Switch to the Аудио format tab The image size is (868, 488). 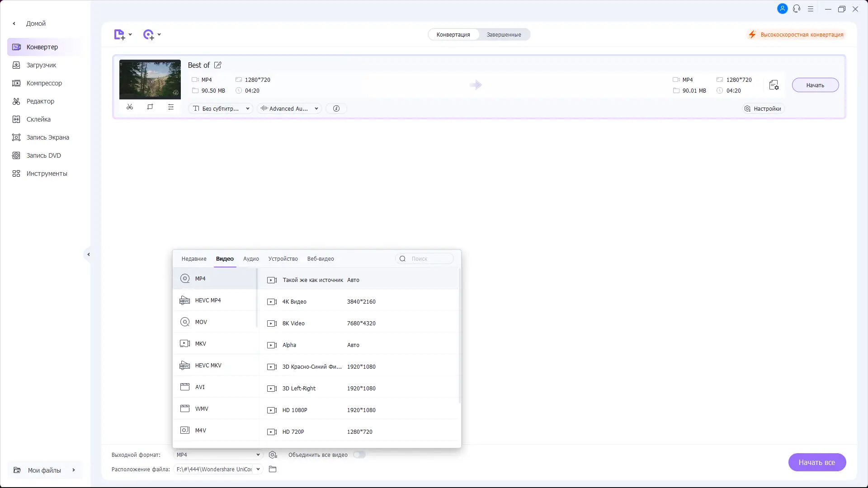tap(251, 259)
